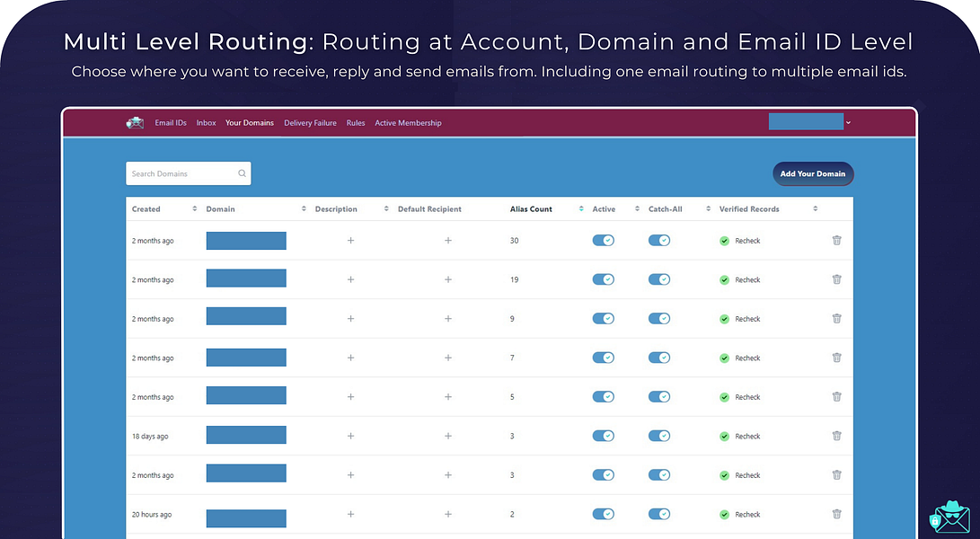Add default recipient for the 7-alias domain
Viewport: 980px width, 539px height.
click(x=448, y=358)
